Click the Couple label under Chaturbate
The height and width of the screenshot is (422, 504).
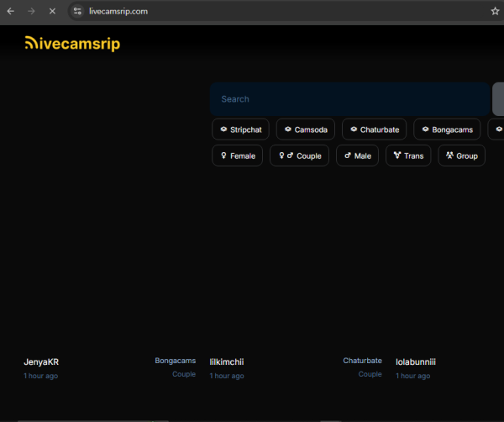[x=370, y=374]
